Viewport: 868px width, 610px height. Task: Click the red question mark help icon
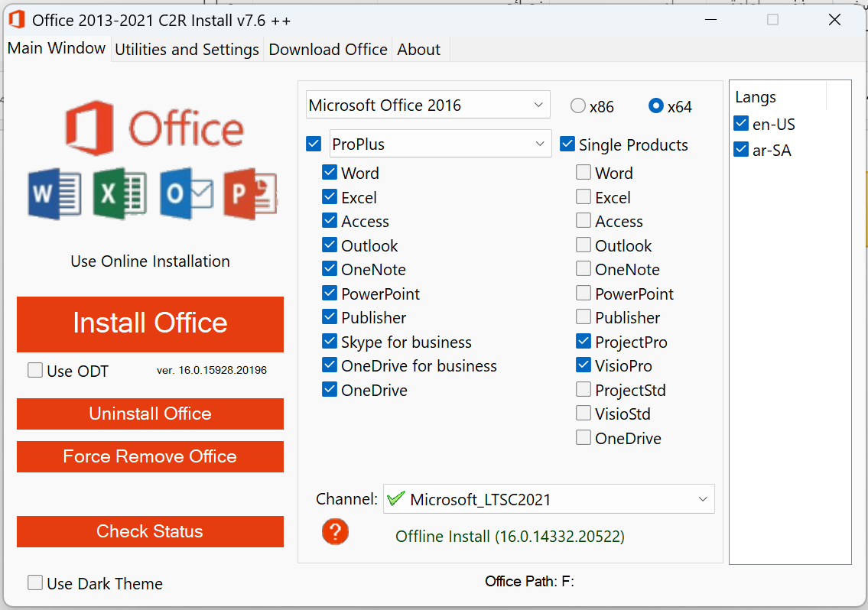[x=335, y=531]
